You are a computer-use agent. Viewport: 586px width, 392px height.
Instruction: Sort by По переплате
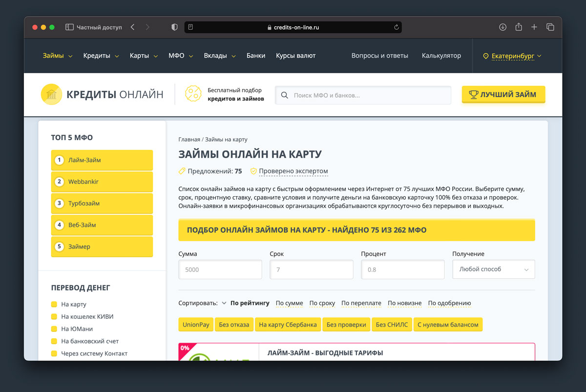click(x=361, y=303)
